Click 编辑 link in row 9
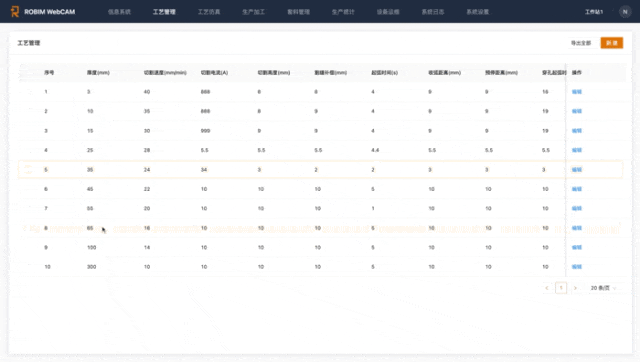The height and width of the screenshot is (362, 640). coord(577,247)
